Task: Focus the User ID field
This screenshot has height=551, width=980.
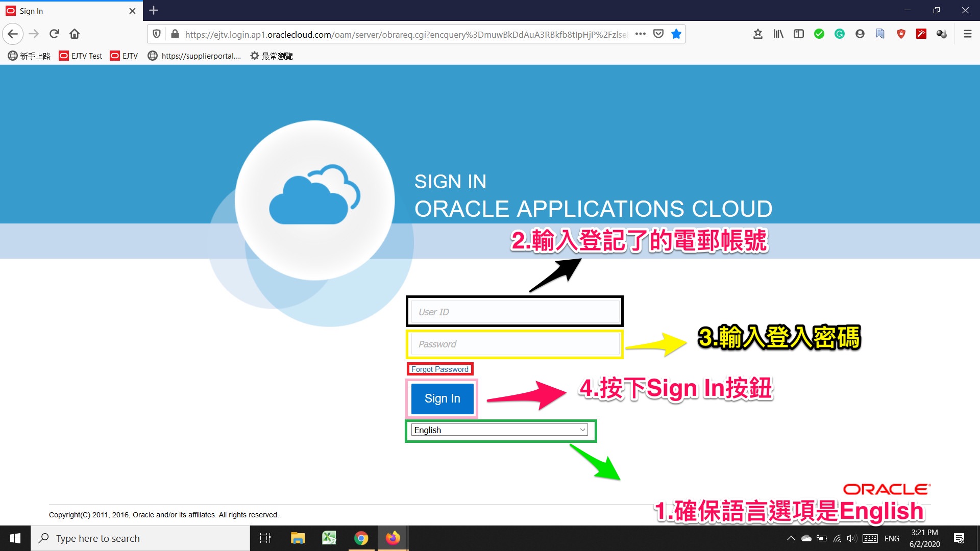Action: pos(515,312)
